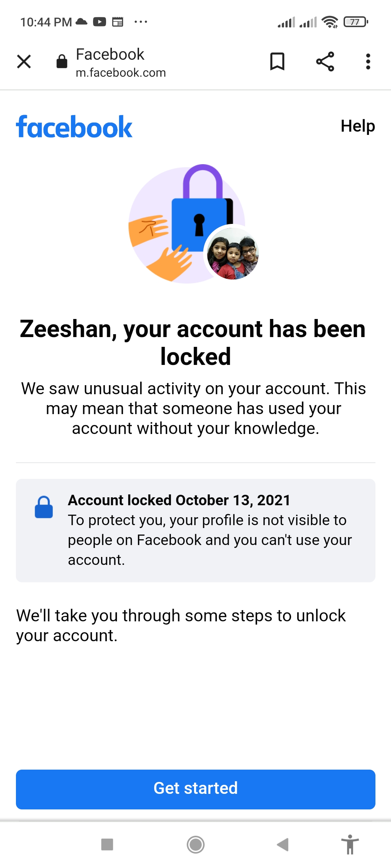
Task: Open the three-dot overflow menu
Action: (368, 61)
